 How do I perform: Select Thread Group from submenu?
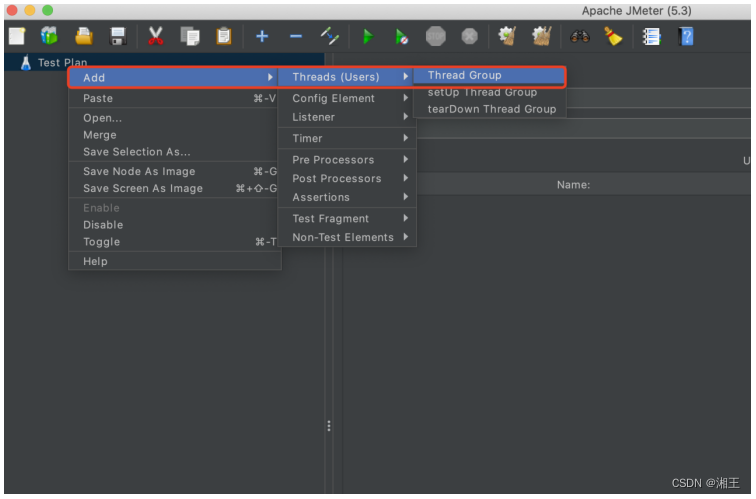tap(489, 76)
